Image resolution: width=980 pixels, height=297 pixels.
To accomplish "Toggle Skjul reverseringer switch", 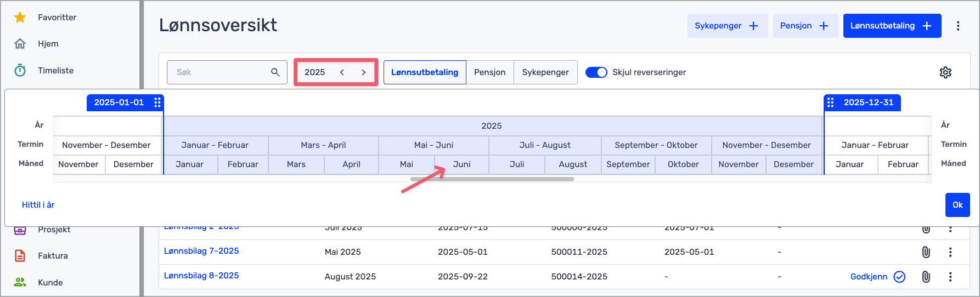I will (x=596, y=72).
